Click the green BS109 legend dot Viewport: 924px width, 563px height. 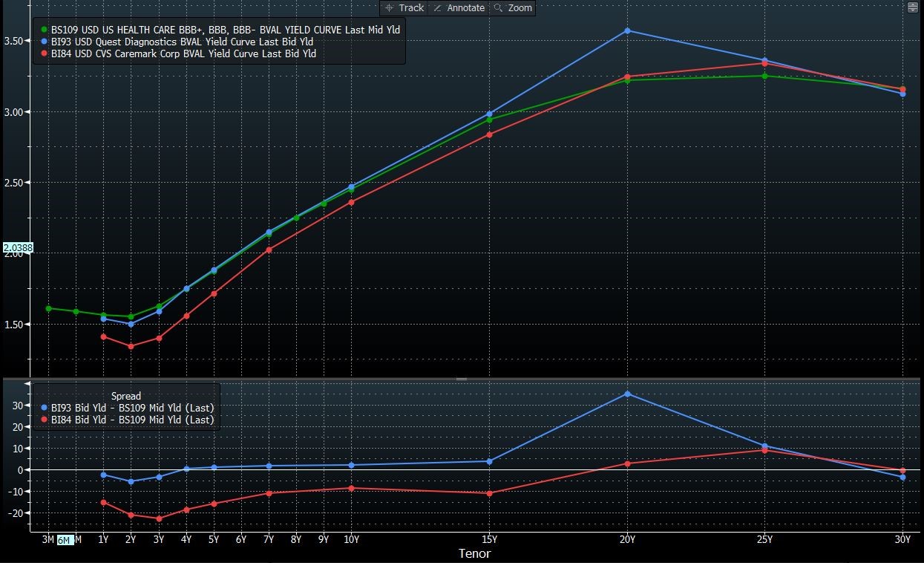45,30
